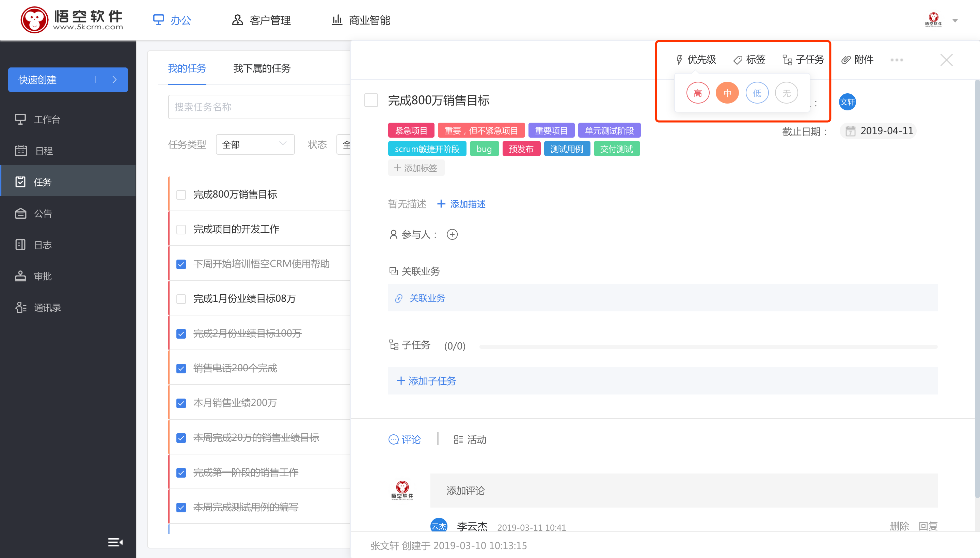Screen dimensions: 980x558
Task: Click the 添加描述 link
Action: tap(461, 204)
